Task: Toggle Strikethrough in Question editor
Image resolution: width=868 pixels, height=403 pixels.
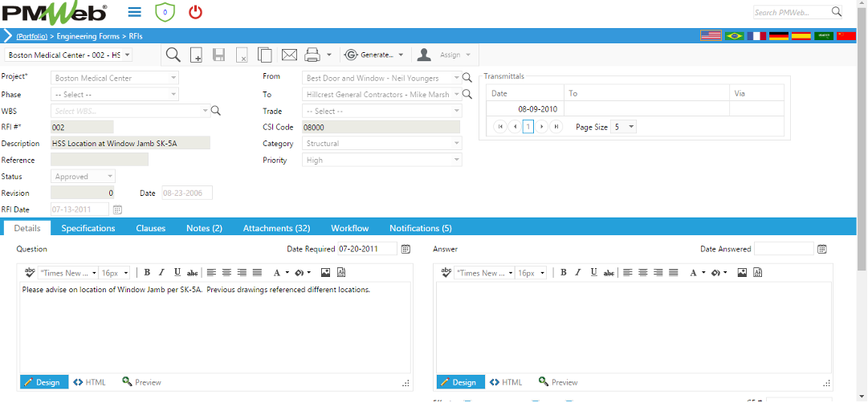Action: [192, 272]
